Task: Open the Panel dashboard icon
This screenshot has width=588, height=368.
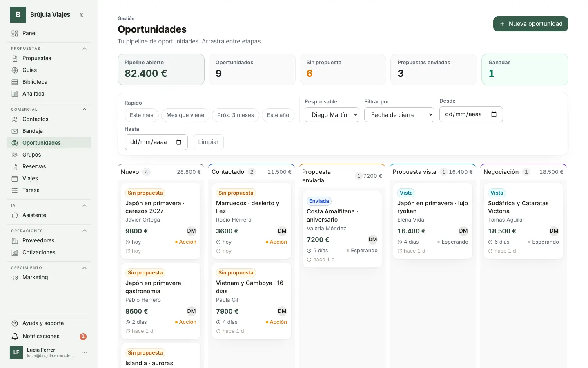Action: pos(15,34)
